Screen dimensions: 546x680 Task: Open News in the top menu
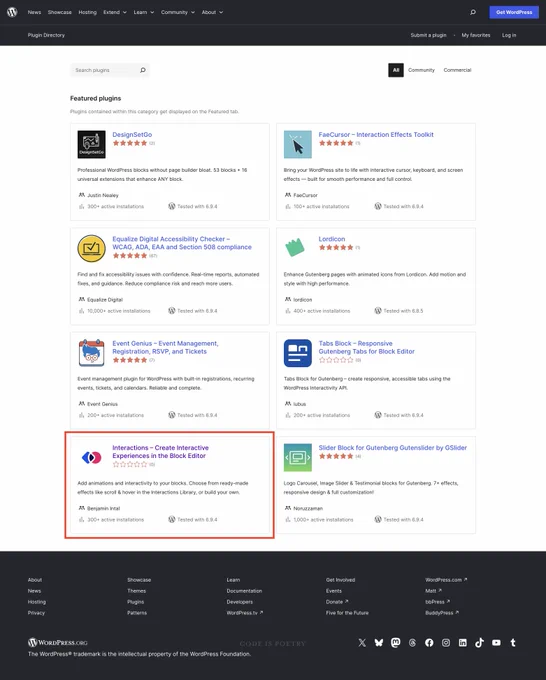(x=34, y=12)
